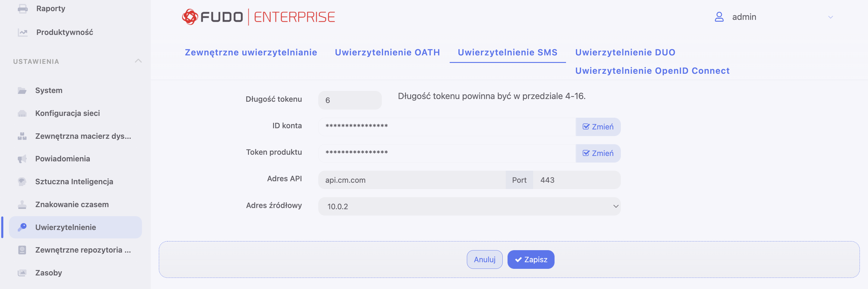Select the Znakowanie czasem stamp icon
Screen dimensions: 868x289
(x=22, y=204)
